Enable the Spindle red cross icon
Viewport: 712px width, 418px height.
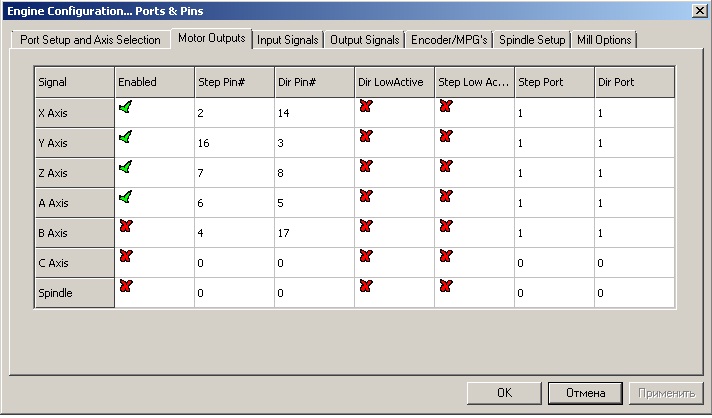pyautogui.click(x=125, y=286)
